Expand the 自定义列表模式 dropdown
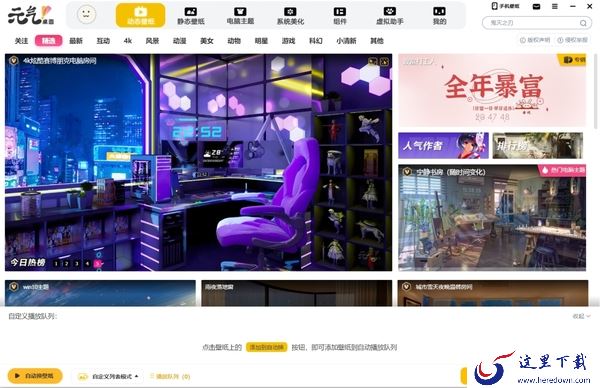 (109, 377)
